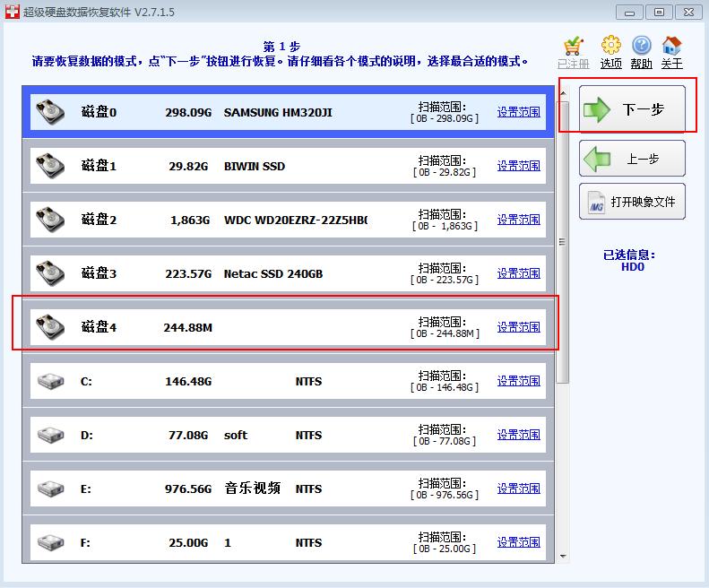
Task: Click 设置范围 link for 磁盘2
Action: pos(519,220)
